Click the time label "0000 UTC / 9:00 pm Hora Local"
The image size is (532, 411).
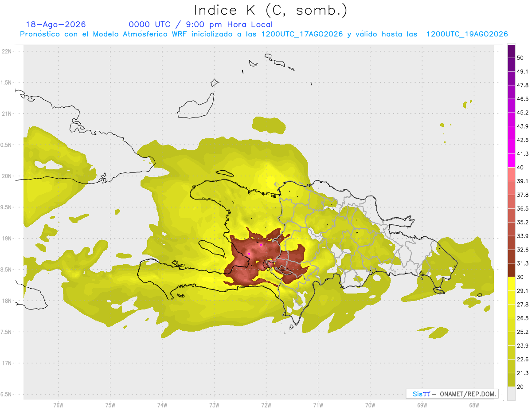pos(201,24)
